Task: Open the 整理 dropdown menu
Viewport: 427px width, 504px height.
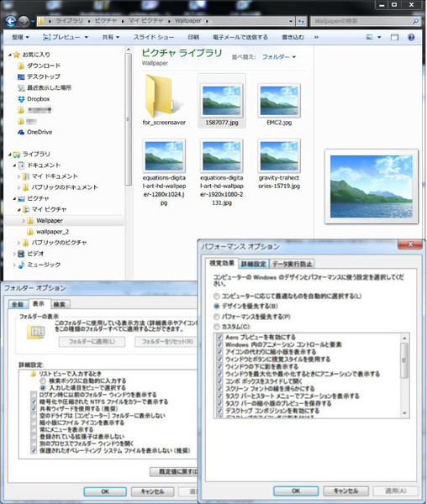Action: (20, 37)
